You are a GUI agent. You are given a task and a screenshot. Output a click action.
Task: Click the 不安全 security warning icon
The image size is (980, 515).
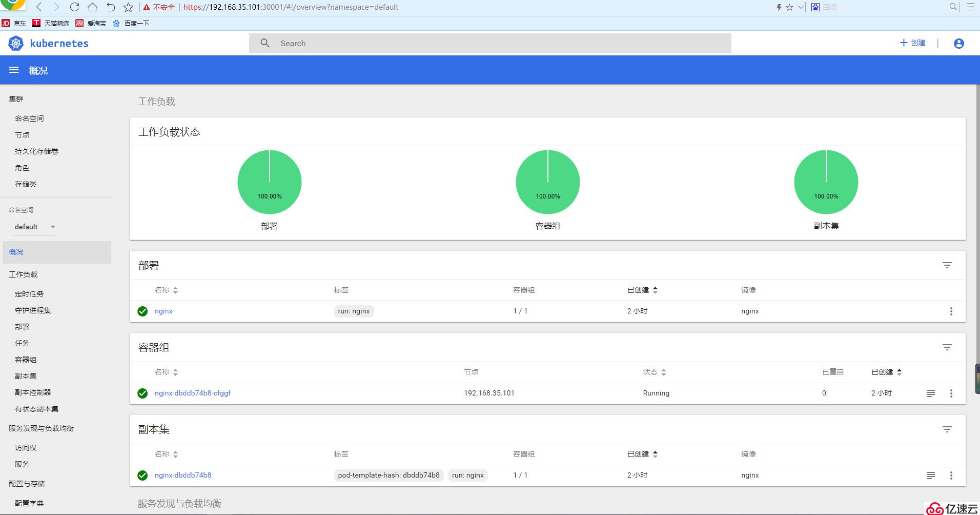coord(147,7)
